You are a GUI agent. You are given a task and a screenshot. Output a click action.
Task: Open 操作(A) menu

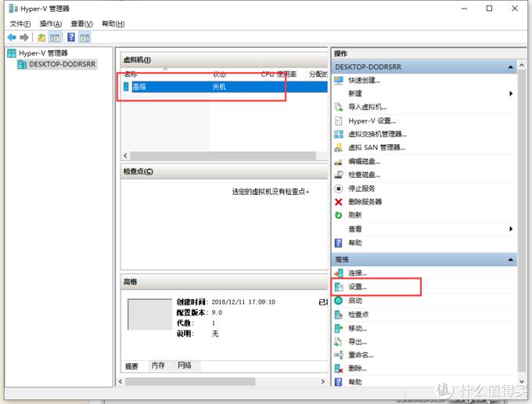tap(51, 23)
